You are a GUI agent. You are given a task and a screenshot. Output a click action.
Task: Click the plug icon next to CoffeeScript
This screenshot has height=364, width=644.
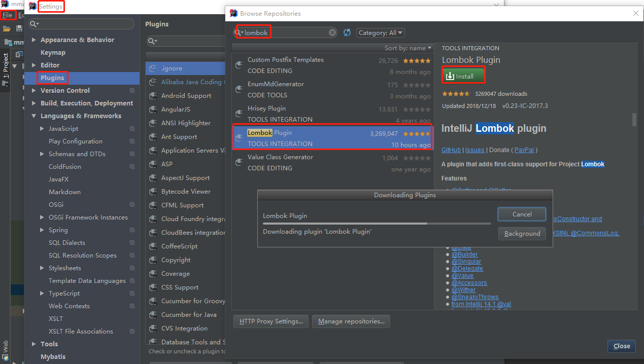click(153, 246)
